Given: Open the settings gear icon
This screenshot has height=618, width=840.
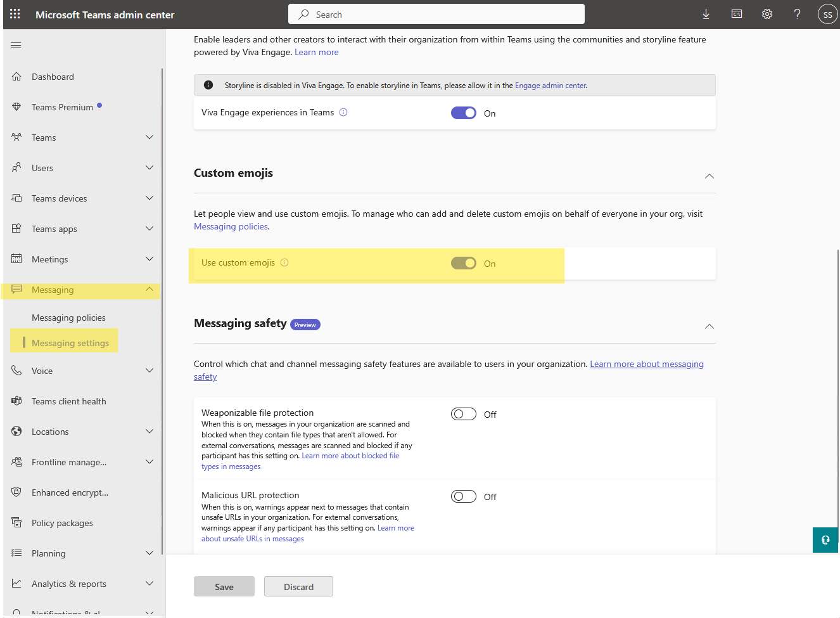Looking at the screenshot, I should point(767,14).
